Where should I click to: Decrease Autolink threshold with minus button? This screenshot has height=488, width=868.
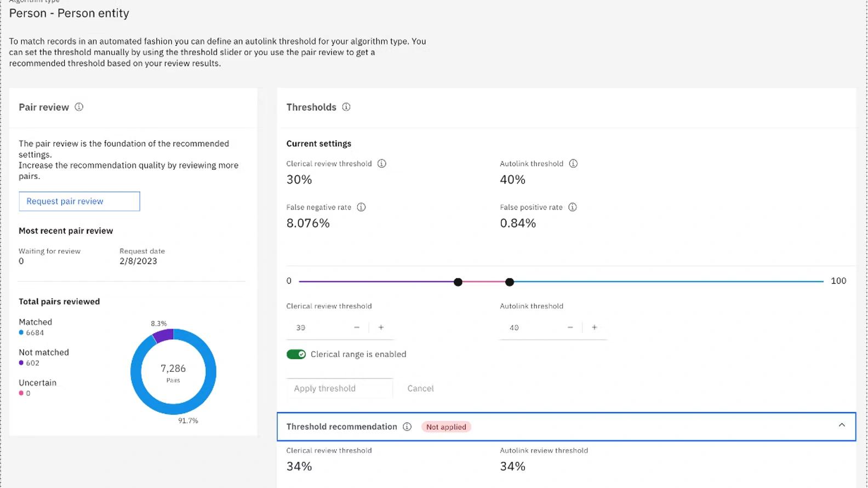(570, 328)
